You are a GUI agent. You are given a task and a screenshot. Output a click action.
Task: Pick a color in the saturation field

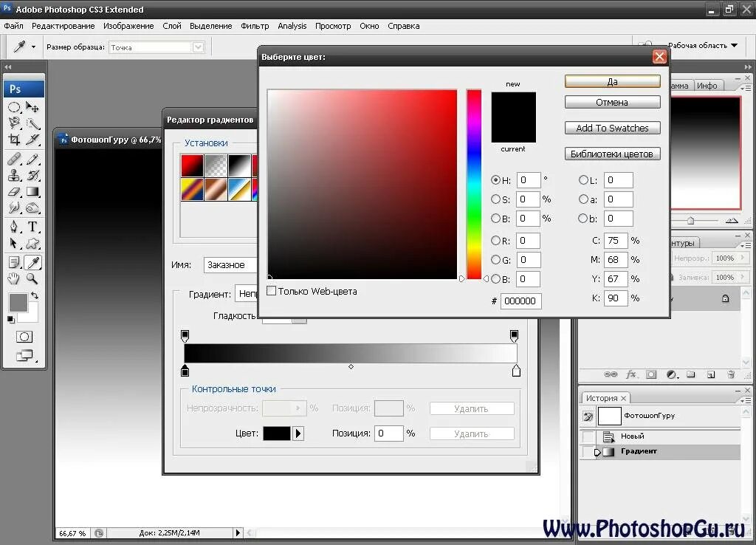pyautogui.click(x=362, y=184)
